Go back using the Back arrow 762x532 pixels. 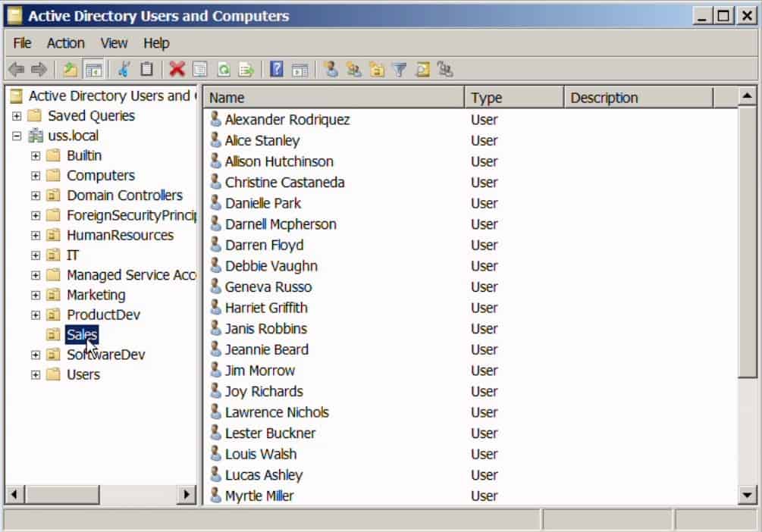tap(17, 70)
